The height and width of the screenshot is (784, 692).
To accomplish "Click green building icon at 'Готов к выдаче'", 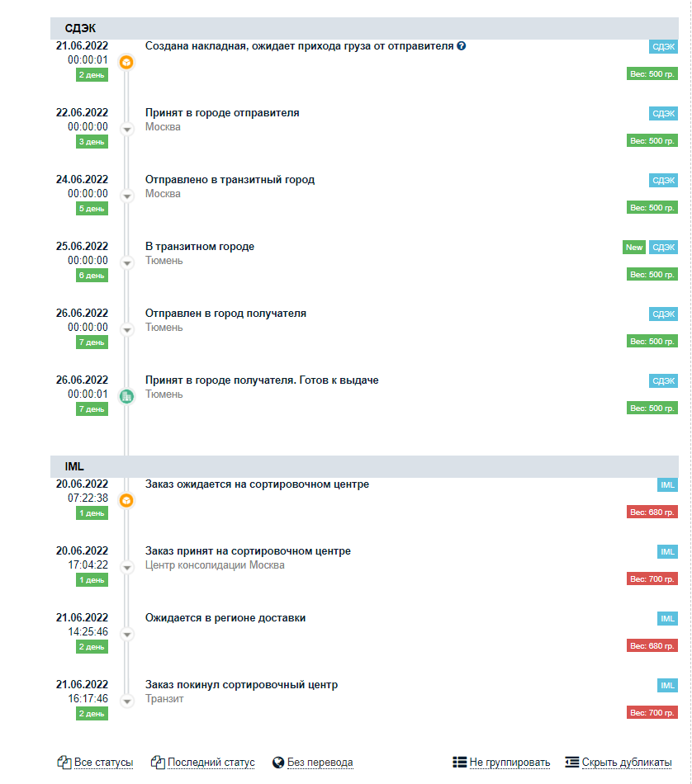I will coord(126,396).
